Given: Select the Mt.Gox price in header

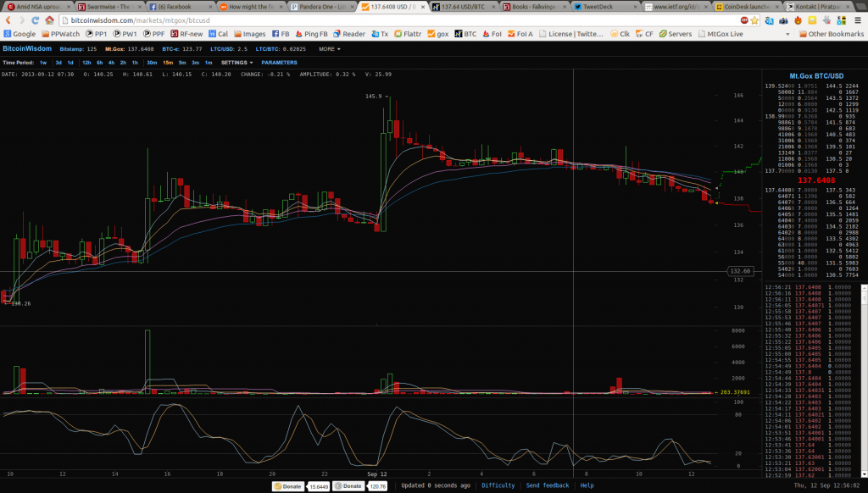Looking at the screenshot, I should [130, 49].
